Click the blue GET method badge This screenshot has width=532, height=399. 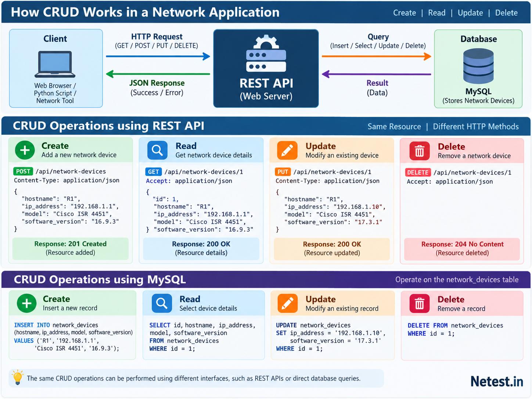(154, 172)
